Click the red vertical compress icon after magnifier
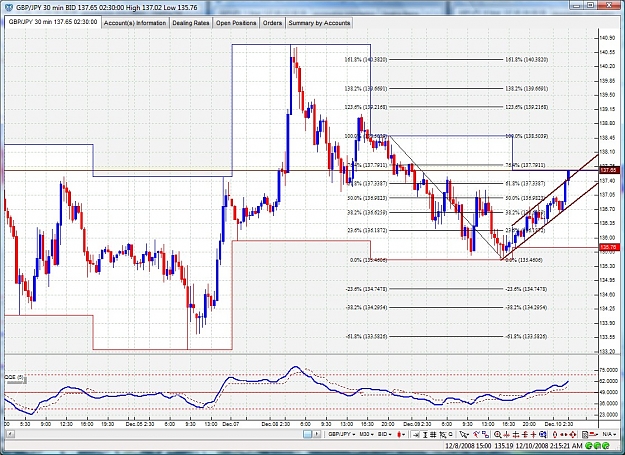625x455 pixels. tap(507, 435)
